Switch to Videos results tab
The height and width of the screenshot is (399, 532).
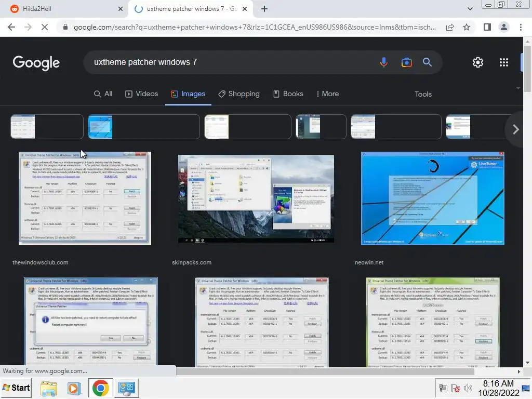141,94
